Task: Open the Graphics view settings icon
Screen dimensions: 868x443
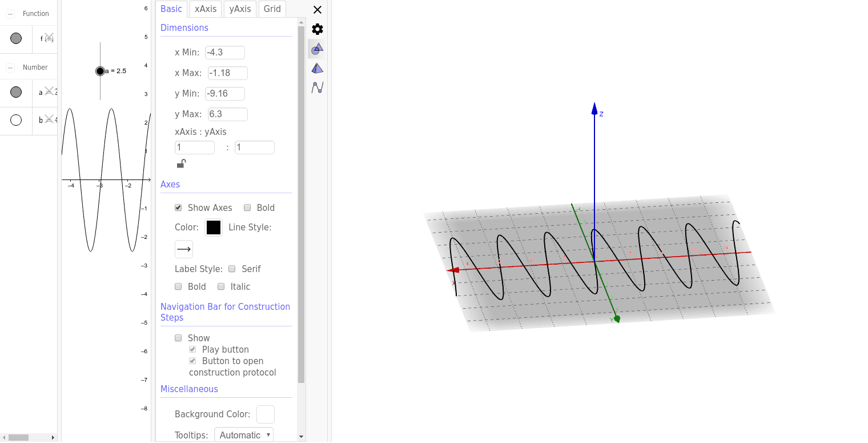Action: (317, 49)
